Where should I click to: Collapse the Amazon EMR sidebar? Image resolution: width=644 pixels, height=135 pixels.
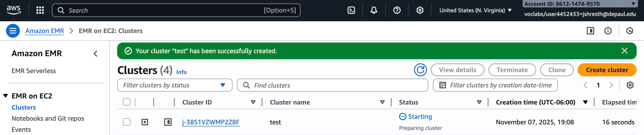click(x=95, y=54)
